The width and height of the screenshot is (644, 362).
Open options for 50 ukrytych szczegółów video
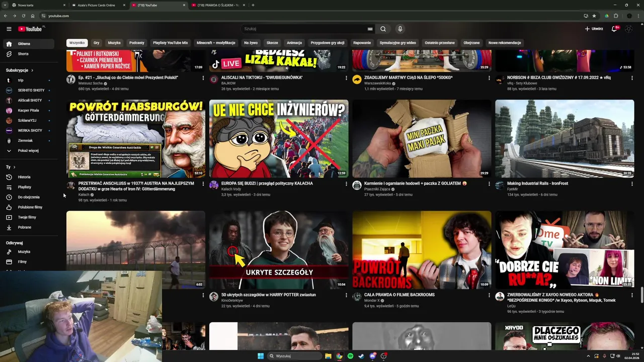click(346, 295)
